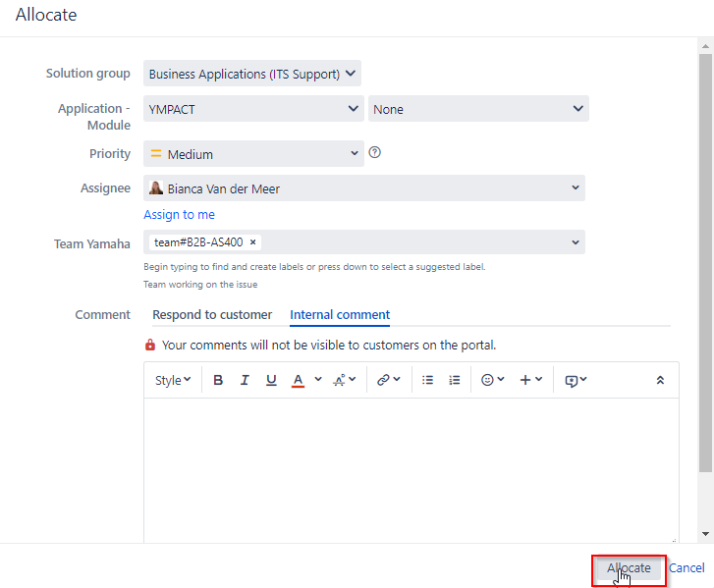
Task: Click the red lock icon by the comment notice
Action: click(150, 345)
